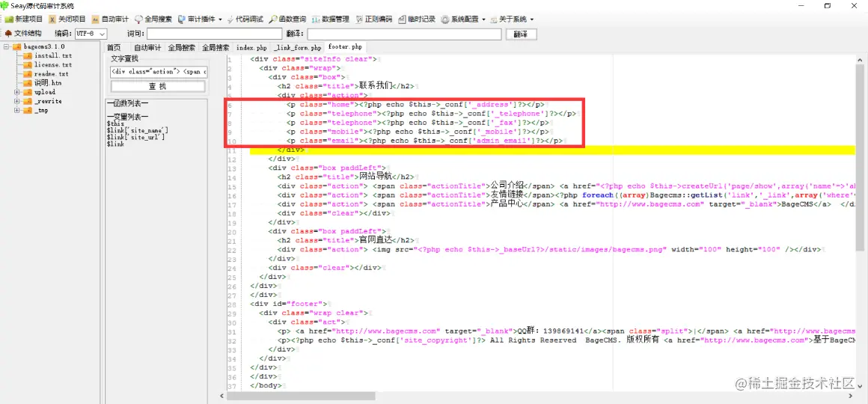Click the 文件结构 tree icon
Viewport: 868px width, 404px height.
tap(8, 33)
